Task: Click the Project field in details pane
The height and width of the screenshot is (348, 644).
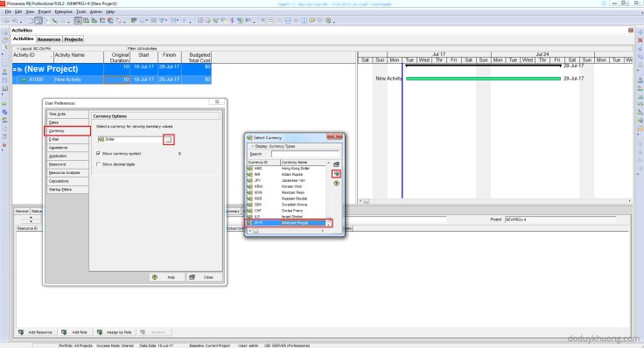Action: coord(561,219)
